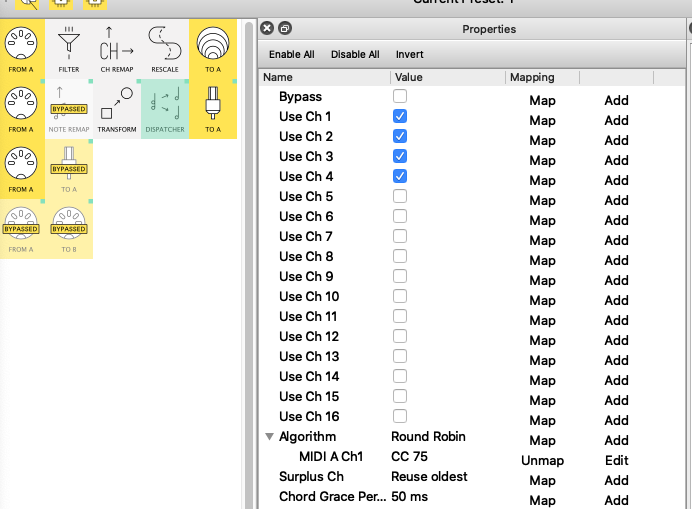Select the Dispatcher node
The image size is (692, 509).
pyautogui.click(x=165, y=108)
